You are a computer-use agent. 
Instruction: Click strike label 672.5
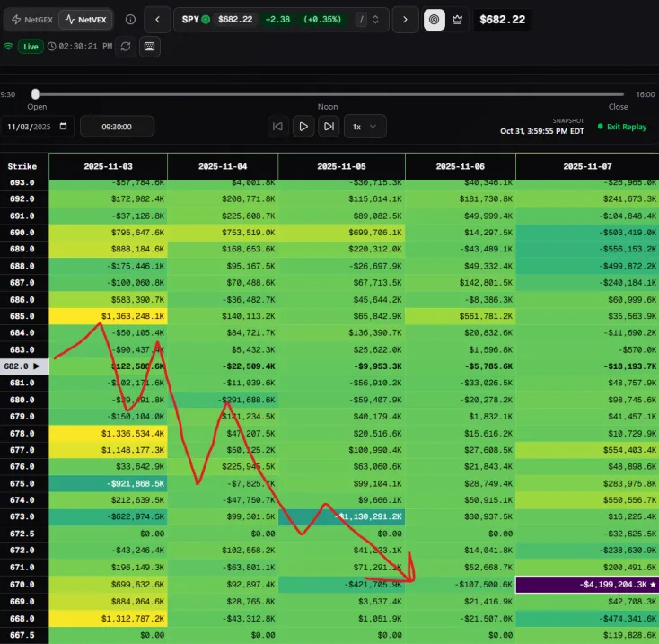pyautogui.click(x=22, y=534)
